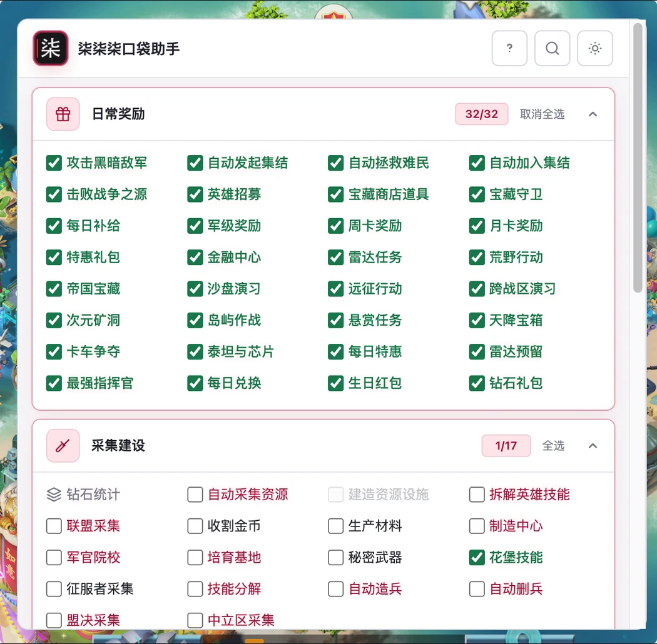657x644 pixels.
Task: Toggle light theme with the sun icon
Action: 594,48
